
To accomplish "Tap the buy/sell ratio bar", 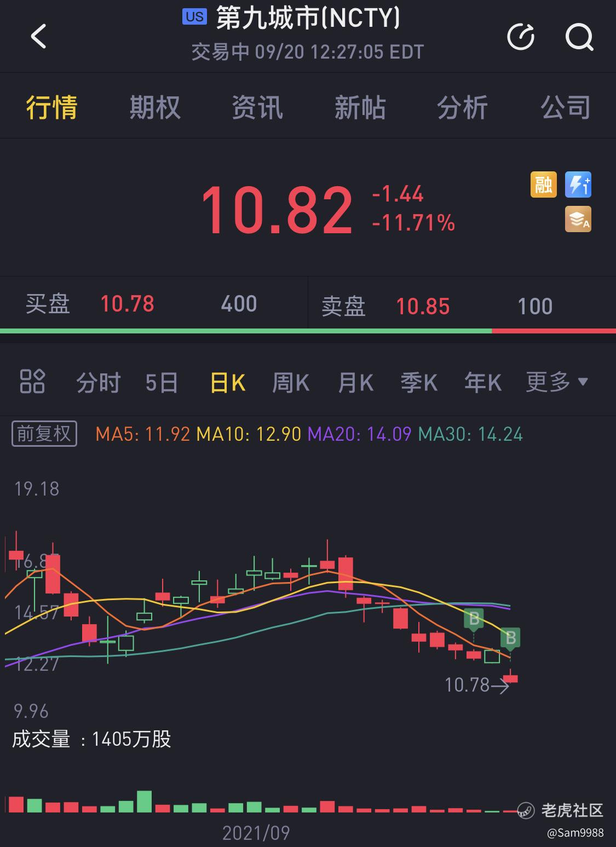I will pos(308,331).
